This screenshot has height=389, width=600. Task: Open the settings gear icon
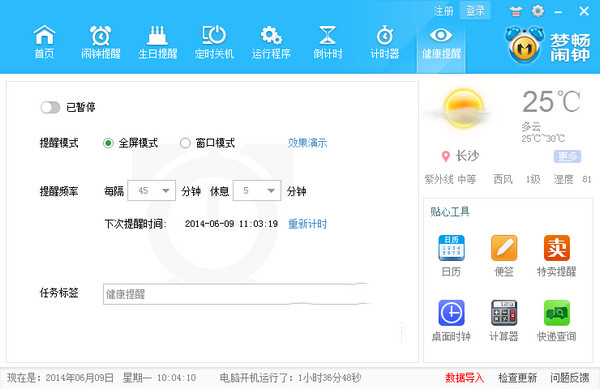coord(538,11)
